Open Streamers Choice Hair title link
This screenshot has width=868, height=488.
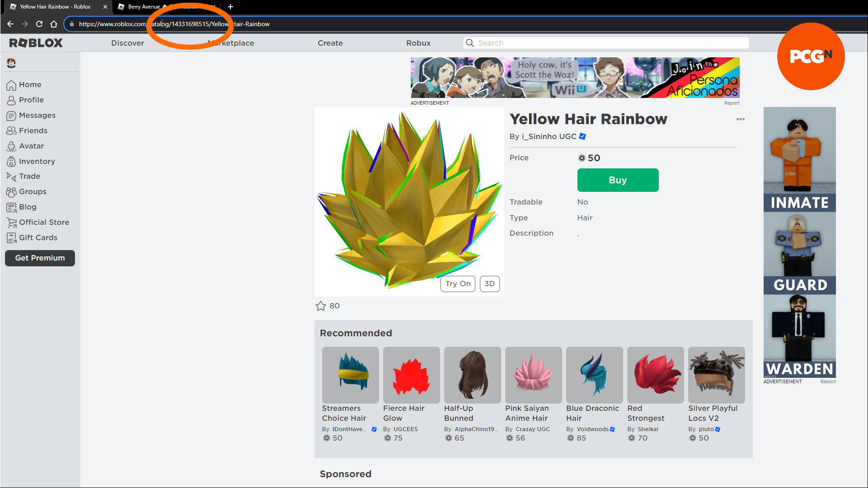[344, 413]
